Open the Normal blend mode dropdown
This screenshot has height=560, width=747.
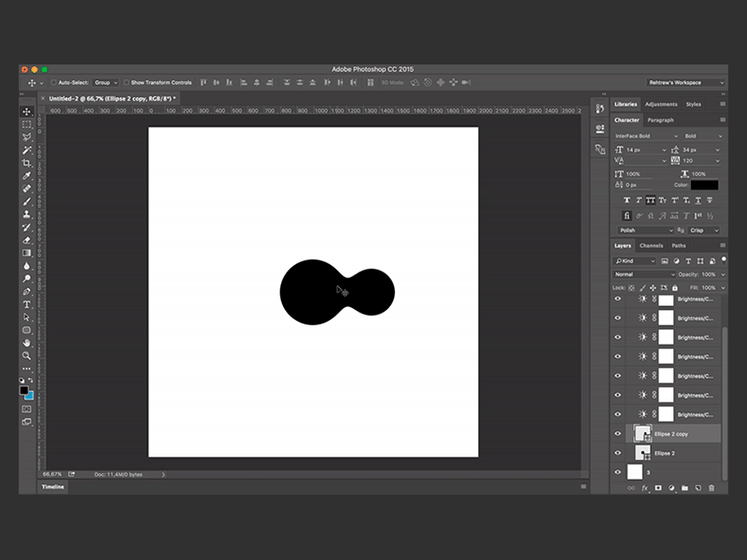click(x=644, y=274)
